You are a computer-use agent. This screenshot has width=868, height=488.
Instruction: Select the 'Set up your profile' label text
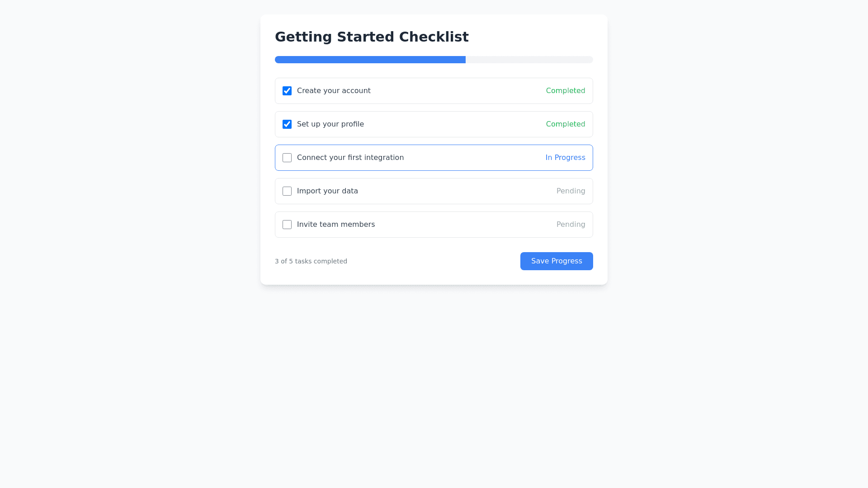330,124
